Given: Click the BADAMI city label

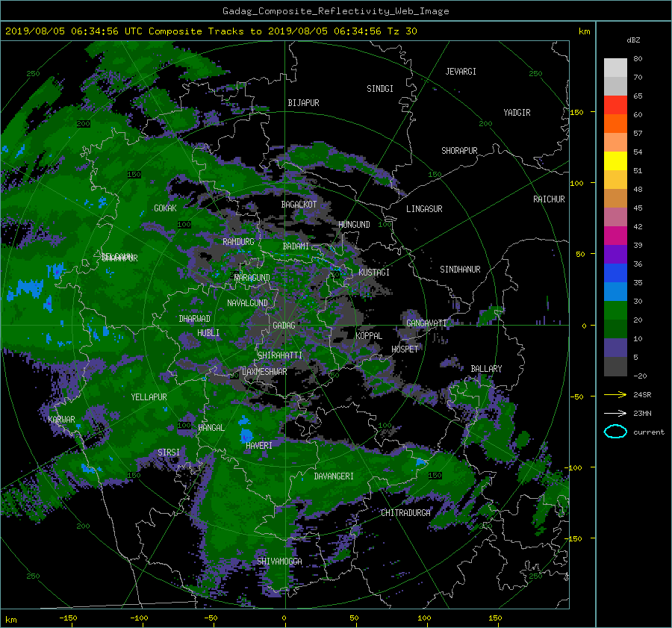Looking at the screenshot, I should [296, 246].
